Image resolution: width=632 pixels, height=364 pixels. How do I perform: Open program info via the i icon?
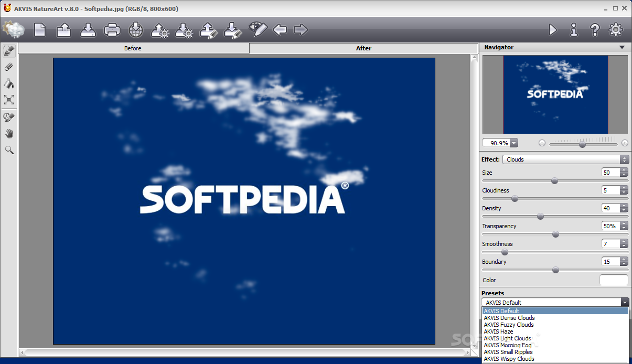point(574,29)
